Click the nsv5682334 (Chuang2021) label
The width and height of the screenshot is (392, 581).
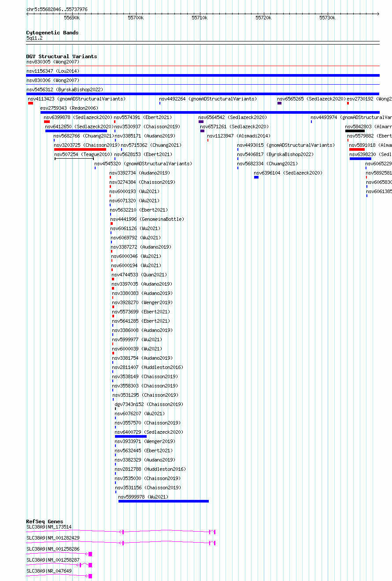tap(267, 164)
